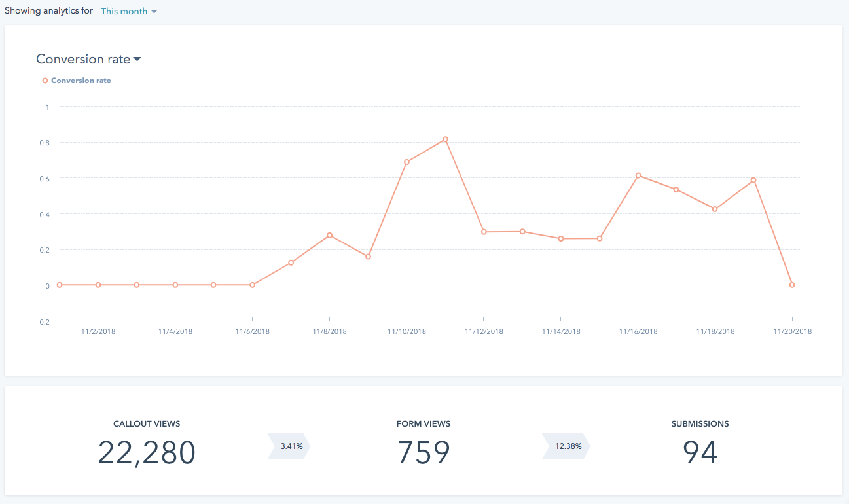Select the peak data point near 0.8
This screenshot has width=849, height=504.
click(x=445, y=139)
